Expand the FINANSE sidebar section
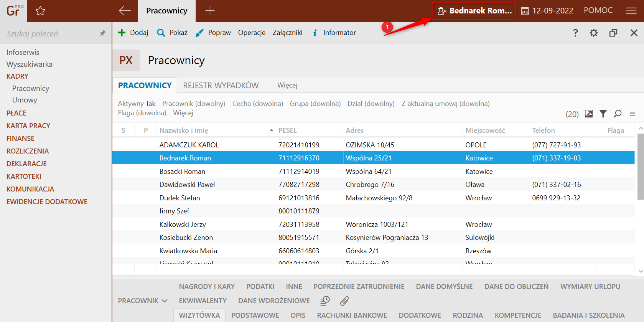This screenshot has width=644, height=322. tap(20, 139)
